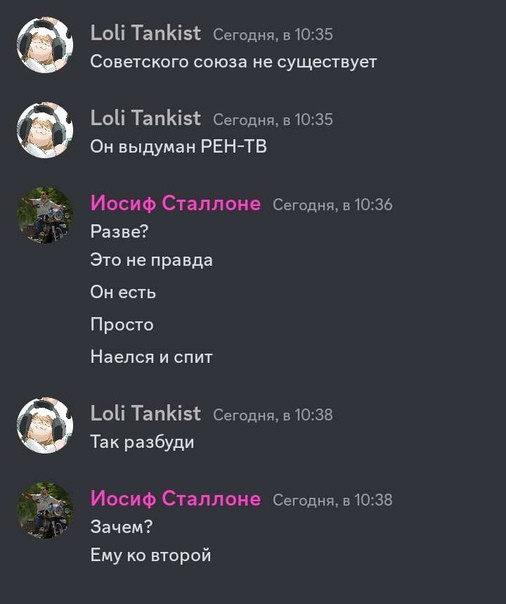This screenshot has width=506, height=604.
Task: Open Иосиф Сталлоне username at 10:36
Action: pyautogui.click(x=176, y=203)
